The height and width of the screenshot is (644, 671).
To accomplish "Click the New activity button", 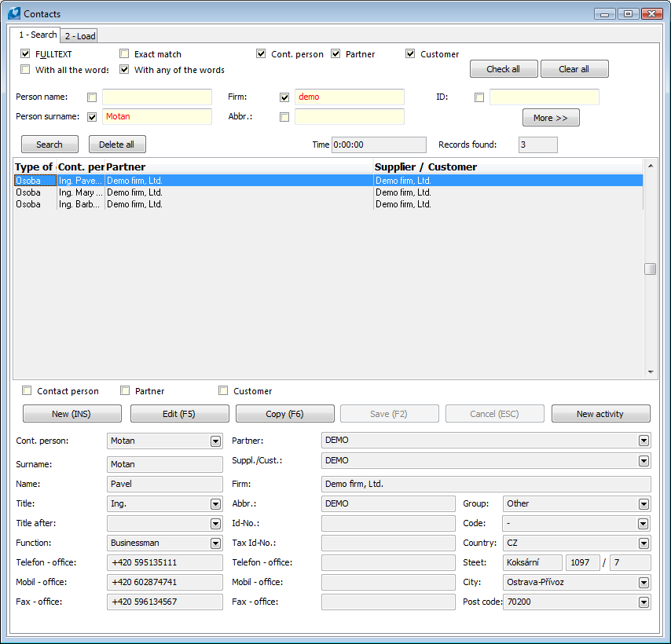I will tap(601, 414).
